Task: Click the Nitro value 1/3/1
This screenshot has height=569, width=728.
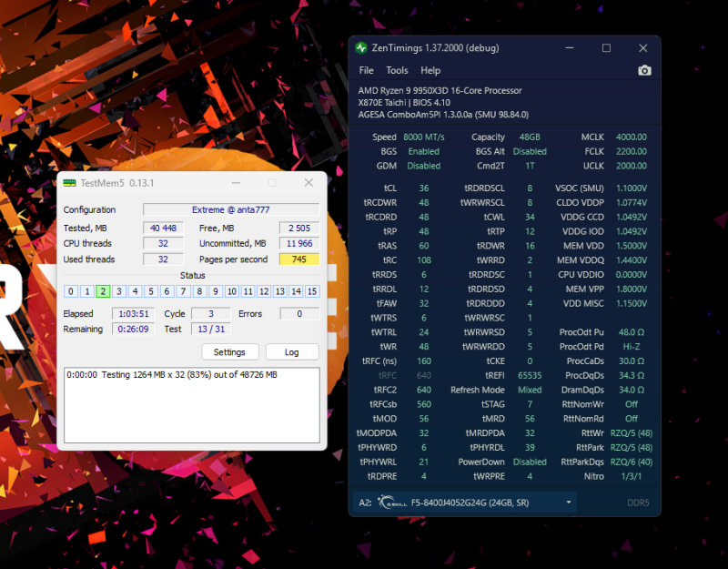Action: [x=632, y=476]
